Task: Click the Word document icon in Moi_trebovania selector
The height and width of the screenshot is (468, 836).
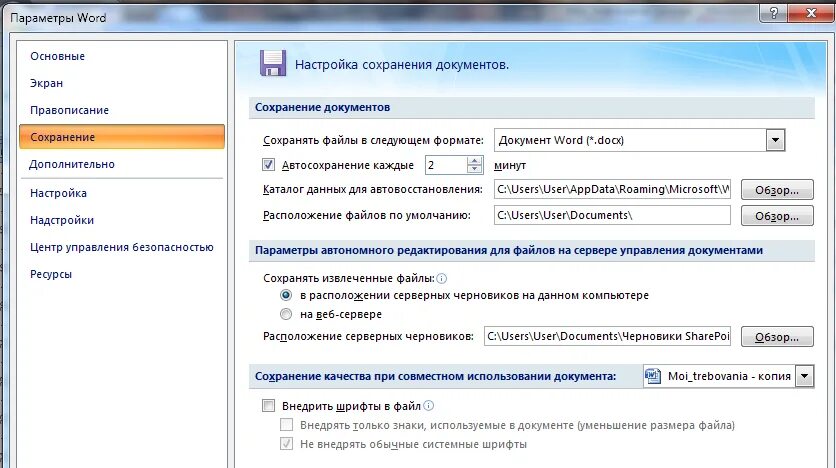Action: [653, 376]
